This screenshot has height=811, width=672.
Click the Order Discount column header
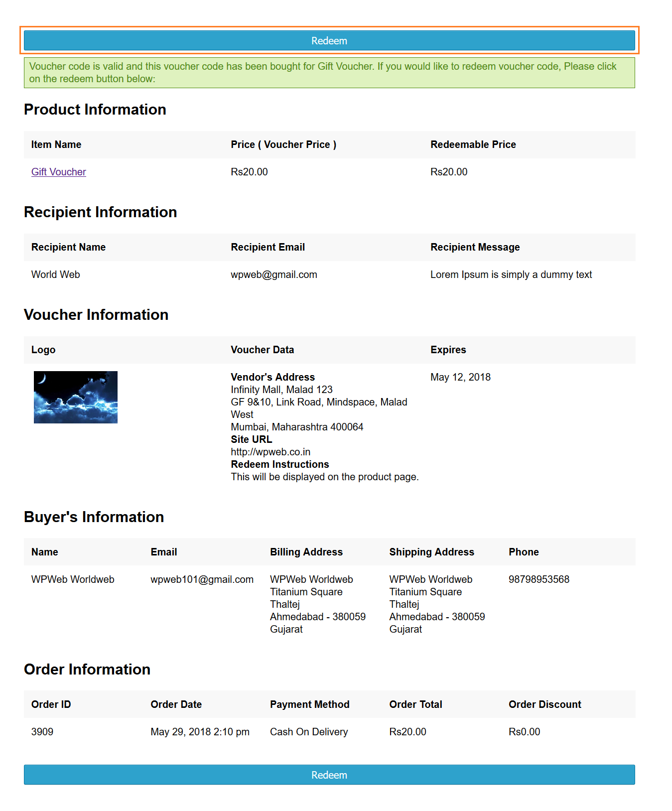click(545, 704)
